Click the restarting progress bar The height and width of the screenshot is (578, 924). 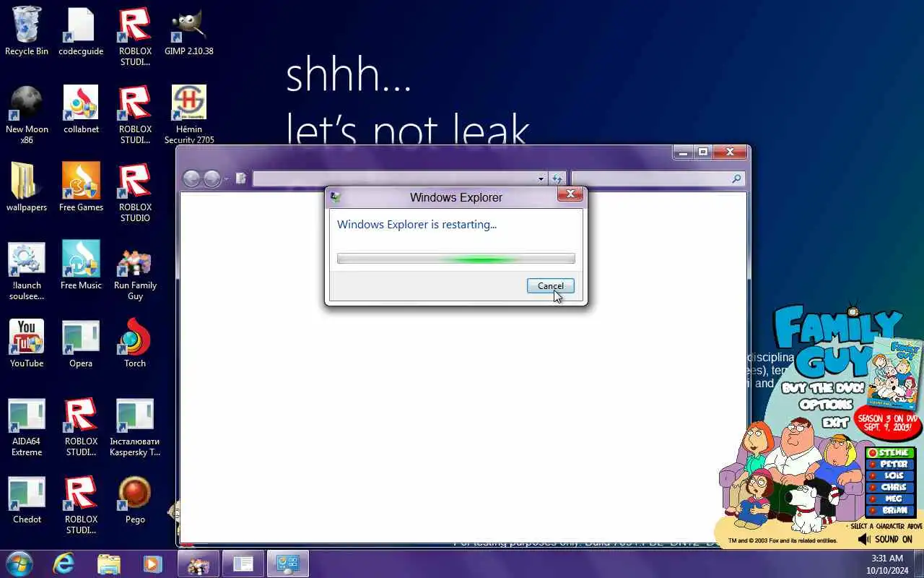click(456, 259)
